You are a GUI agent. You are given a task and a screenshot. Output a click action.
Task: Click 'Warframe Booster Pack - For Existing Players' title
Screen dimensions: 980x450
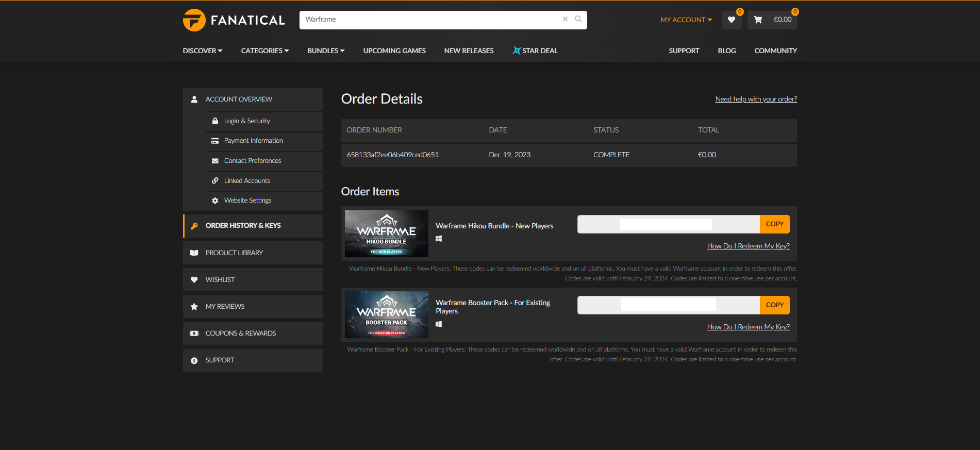point(493,307)
